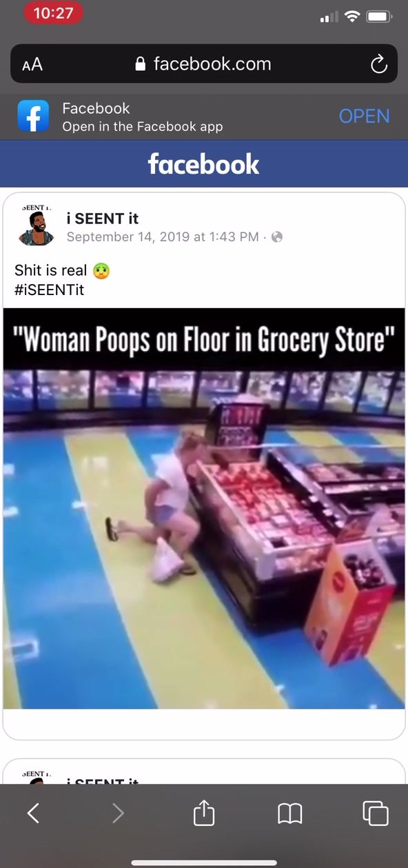This screenshot has height=868, width=408.
Task: Open the September 14, 2019 timestamp link
Action: pyautogui.click(x=163, y=237)
